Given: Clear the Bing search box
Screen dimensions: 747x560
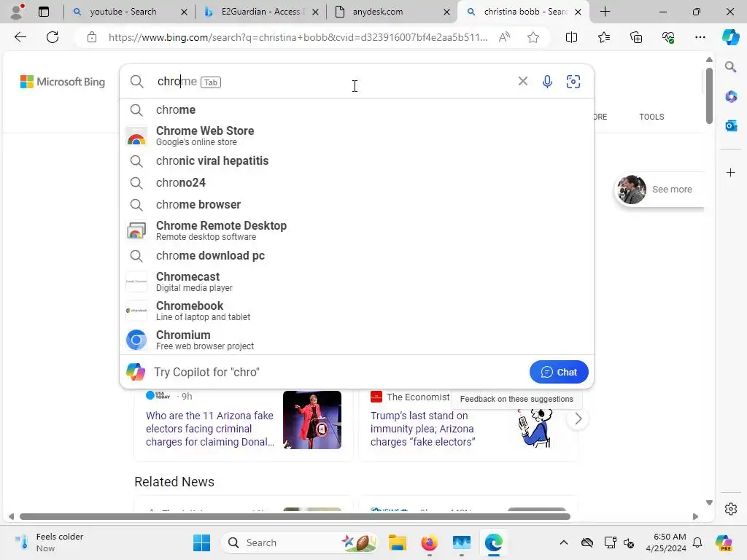Looking at the screenshot, I should [522, 82].
